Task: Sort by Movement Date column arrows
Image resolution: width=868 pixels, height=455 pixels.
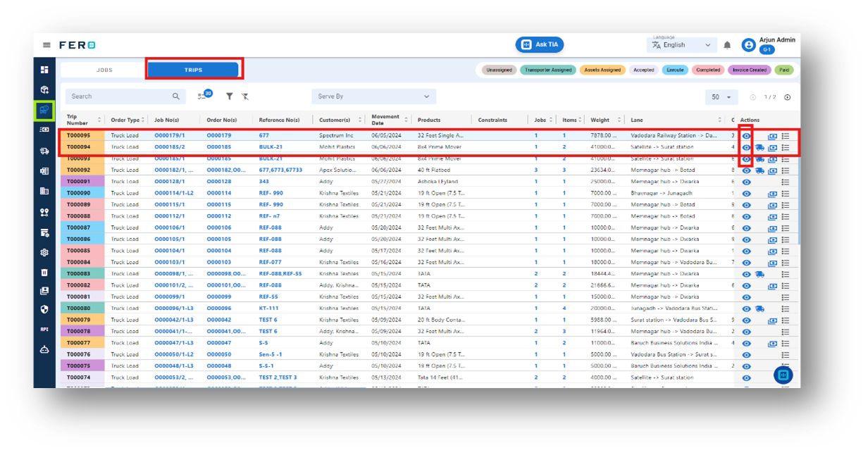Action: (x=407, y=120)
